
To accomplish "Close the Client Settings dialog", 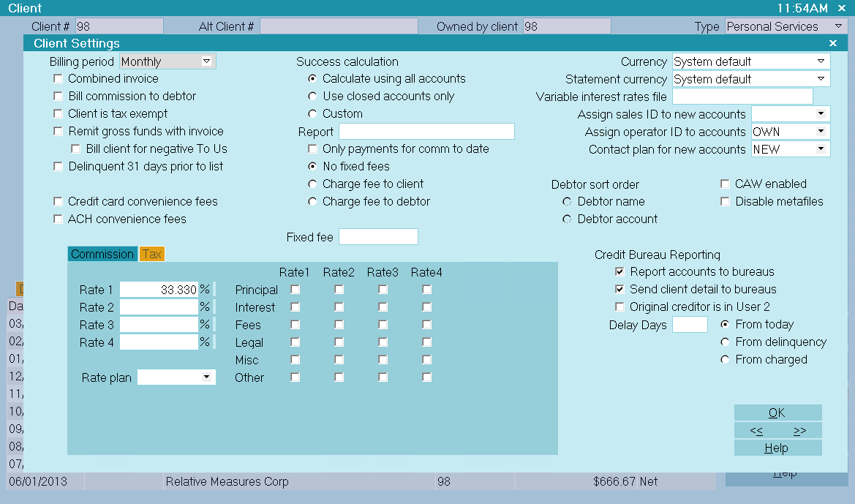I will point(832,43).
